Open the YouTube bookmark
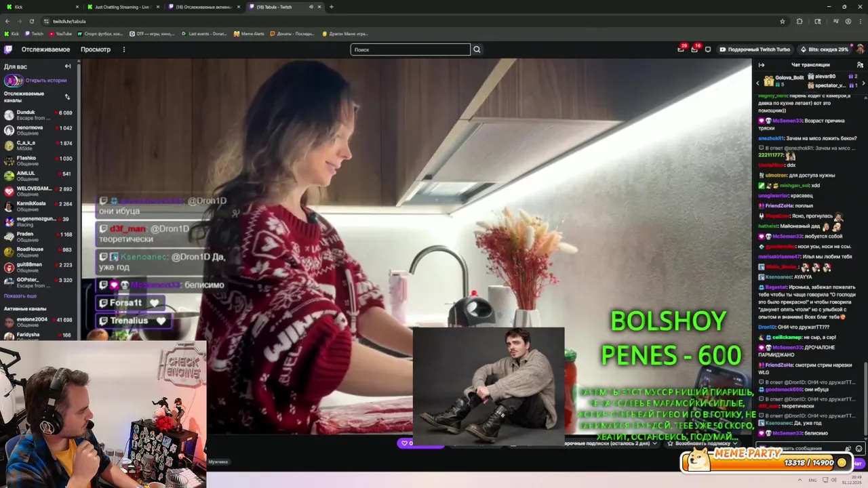This screenshot has height=488, width=868. (x=60, y=33)
